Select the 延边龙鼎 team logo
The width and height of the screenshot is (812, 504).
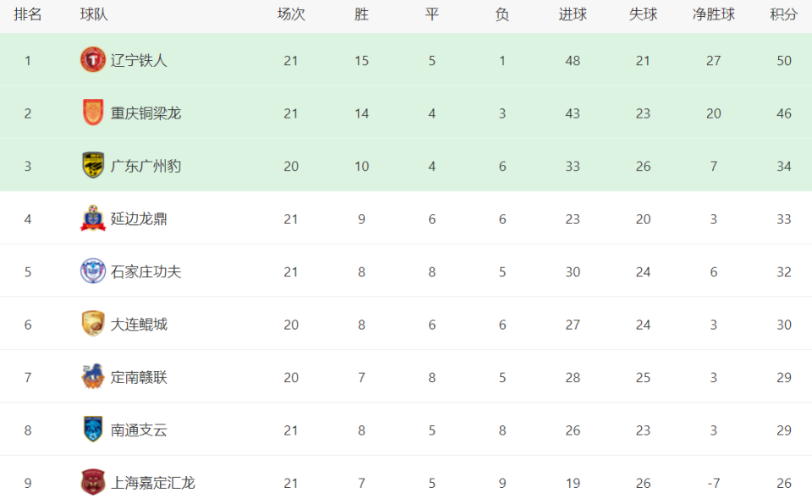coord(93,218)
